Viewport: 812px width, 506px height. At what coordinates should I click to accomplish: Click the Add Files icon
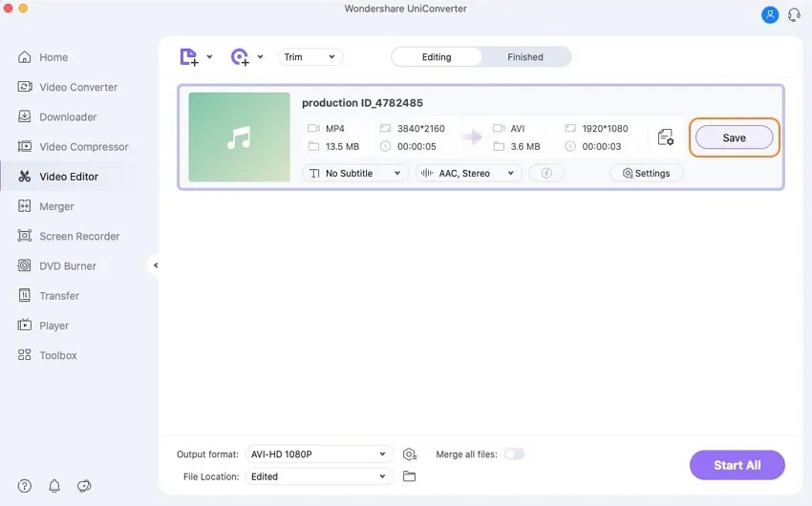point(189,57)
